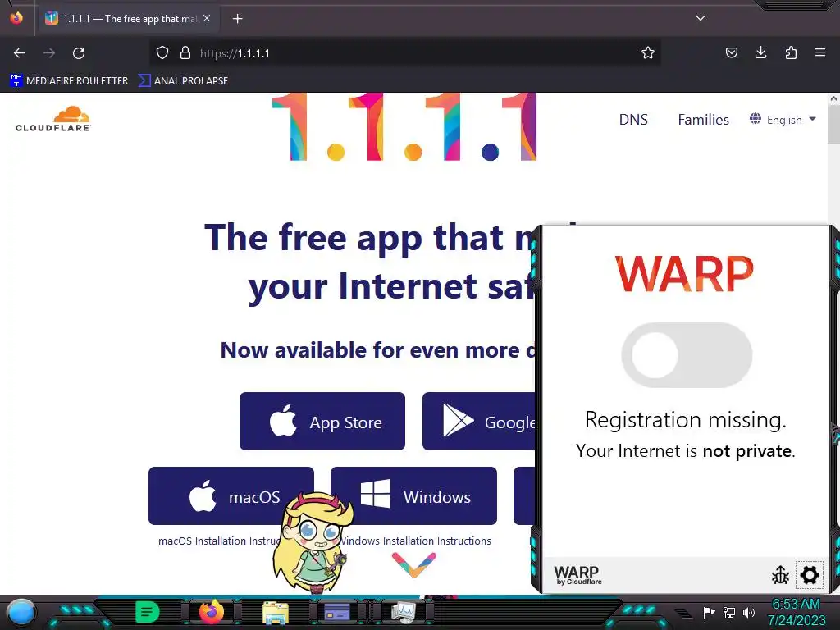Screen dimensions: 840x630
Task: Click the purple window taskbar icon
Action: [337, 612]
